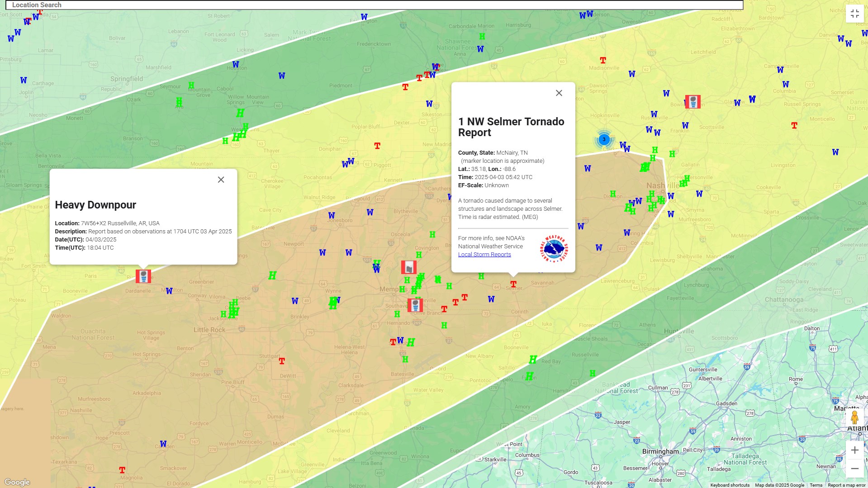Select the red T marker near Madisonville
This screenshot has height=488, width=868.
(x=602, y=60)
